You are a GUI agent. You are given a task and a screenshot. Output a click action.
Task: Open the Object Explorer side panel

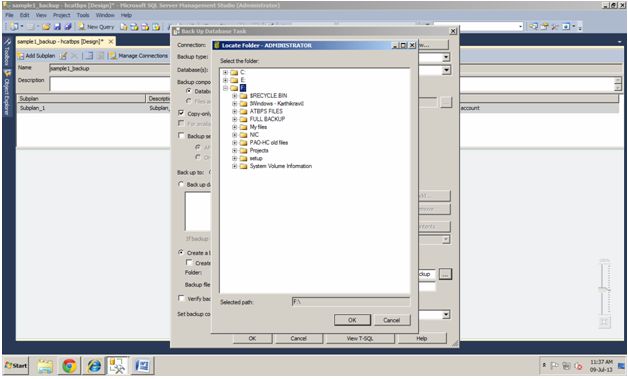[x=7, y=92]
